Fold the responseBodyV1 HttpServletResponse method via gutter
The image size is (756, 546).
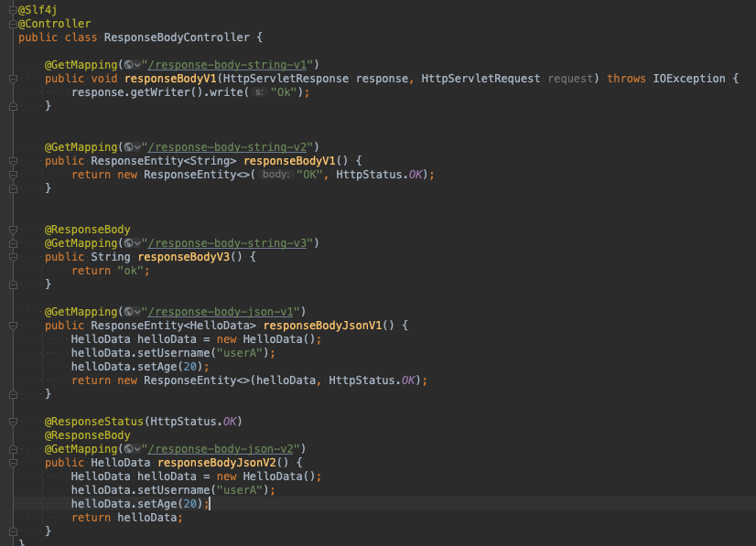click(x=13, y=79)
